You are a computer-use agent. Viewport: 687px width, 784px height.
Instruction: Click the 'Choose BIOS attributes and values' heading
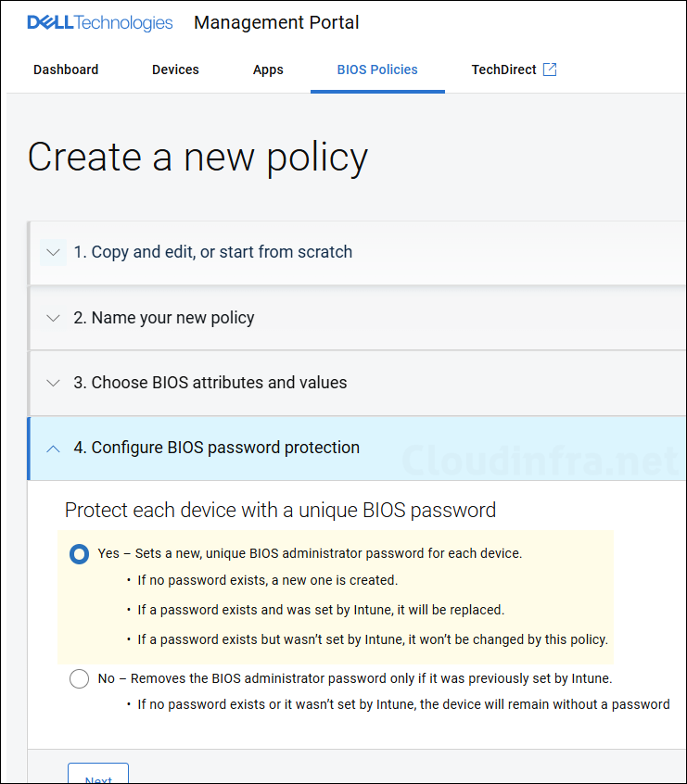click(210, 383)
